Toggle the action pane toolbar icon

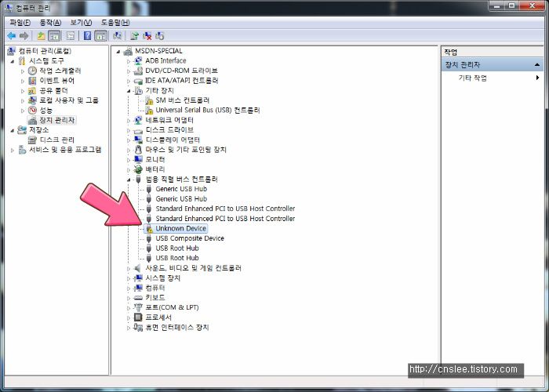pyautogui.click(x=101, y=36)
